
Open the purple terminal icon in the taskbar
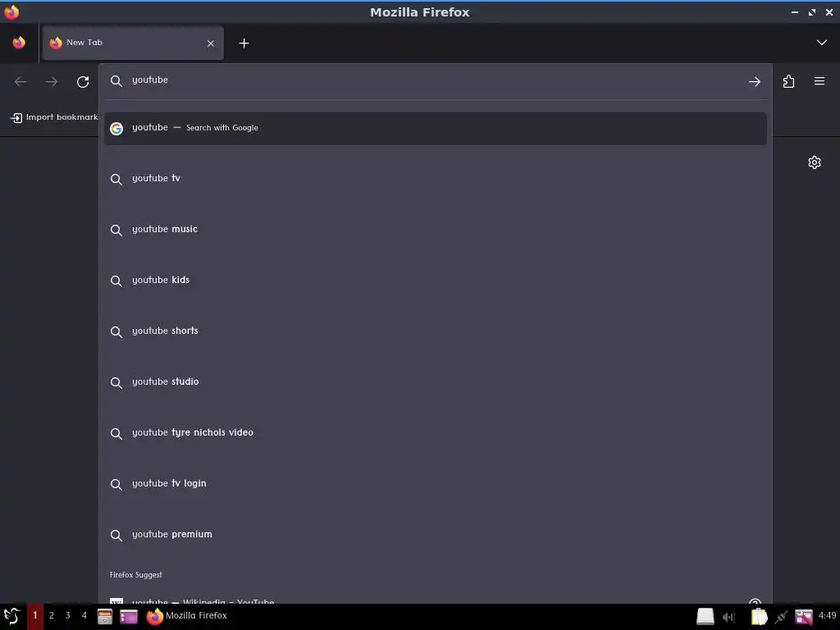tap(129, 617)
